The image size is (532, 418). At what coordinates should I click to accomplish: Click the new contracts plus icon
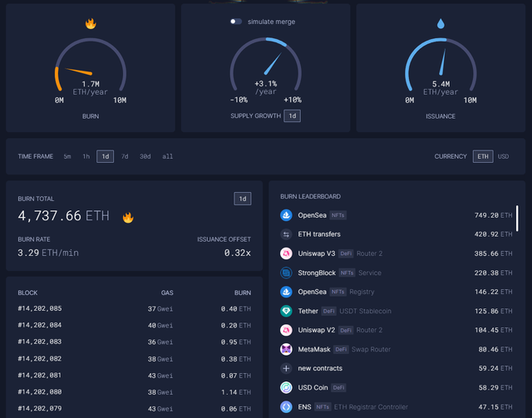pyautogui.click(x=286, y=368)
